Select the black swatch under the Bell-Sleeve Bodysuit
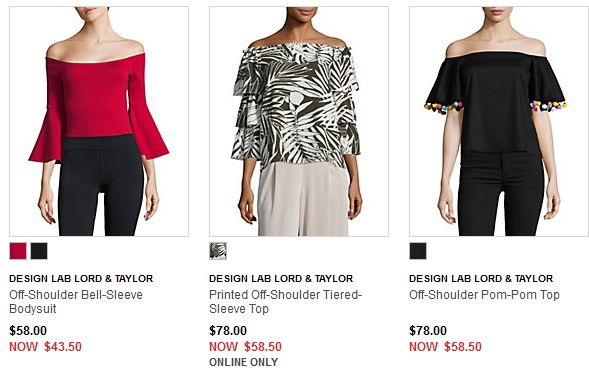 point(39,251)
